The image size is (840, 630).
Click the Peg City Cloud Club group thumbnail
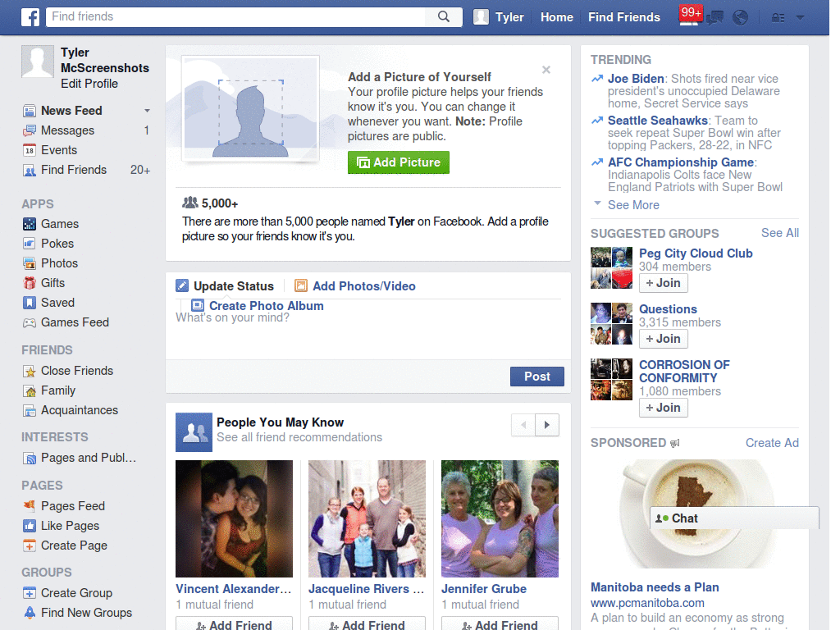(611, 268)
